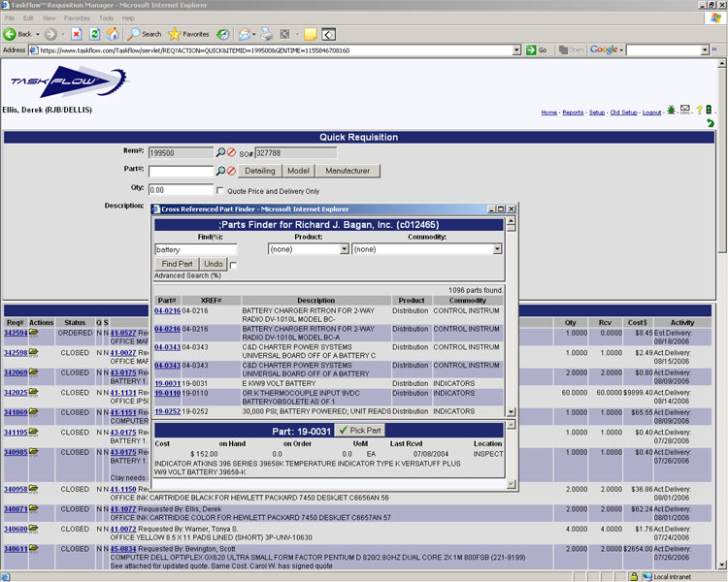Image resolution: width=728 pixels, height=582 pixels.
Task: Click the green return arrow icon
Action: 710,123
